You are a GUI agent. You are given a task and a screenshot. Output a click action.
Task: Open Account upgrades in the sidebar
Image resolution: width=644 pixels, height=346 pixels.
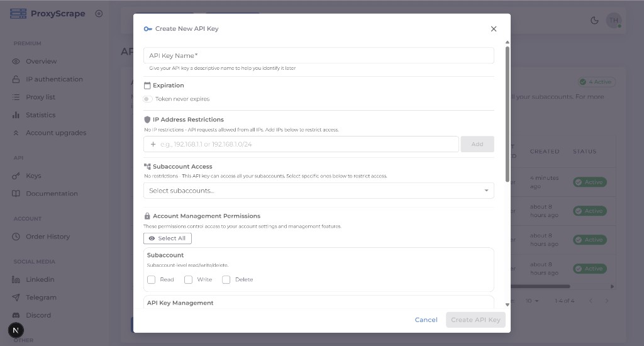tap(55, 133)
